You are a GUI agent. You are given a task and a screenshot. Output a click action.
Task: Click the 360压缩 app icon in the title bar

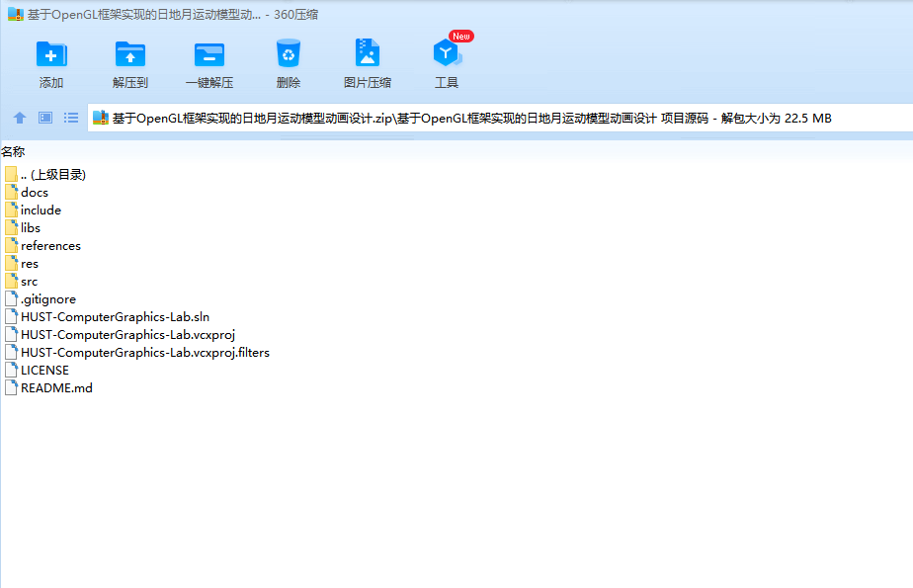pos(15,15)
